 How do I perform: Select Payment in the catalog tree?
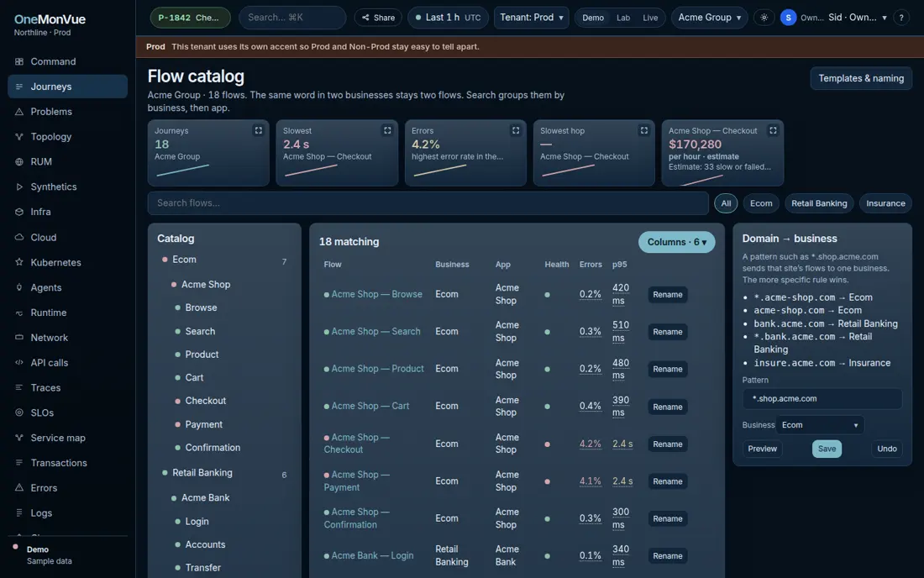click(x=203, y=424)
